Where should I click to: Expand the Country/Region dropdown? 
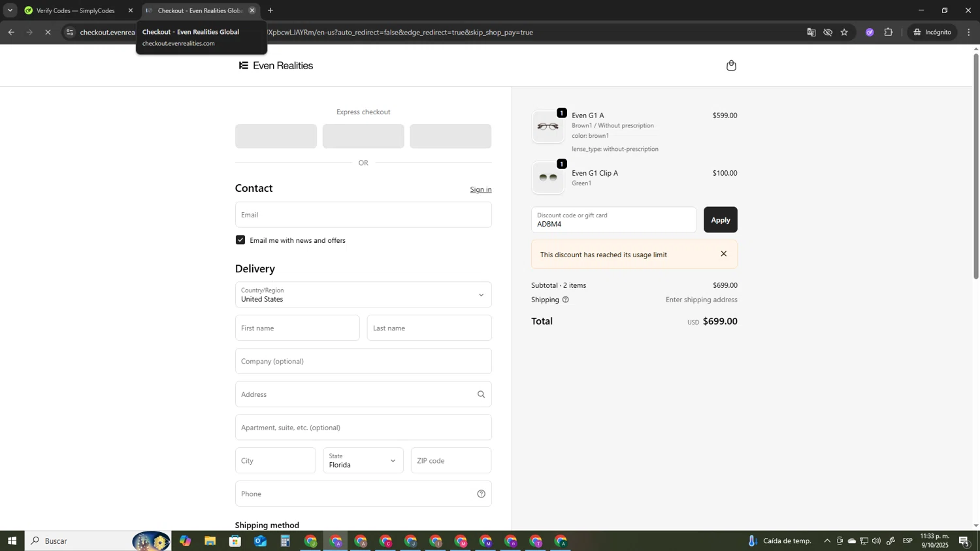tap(363, 294)
